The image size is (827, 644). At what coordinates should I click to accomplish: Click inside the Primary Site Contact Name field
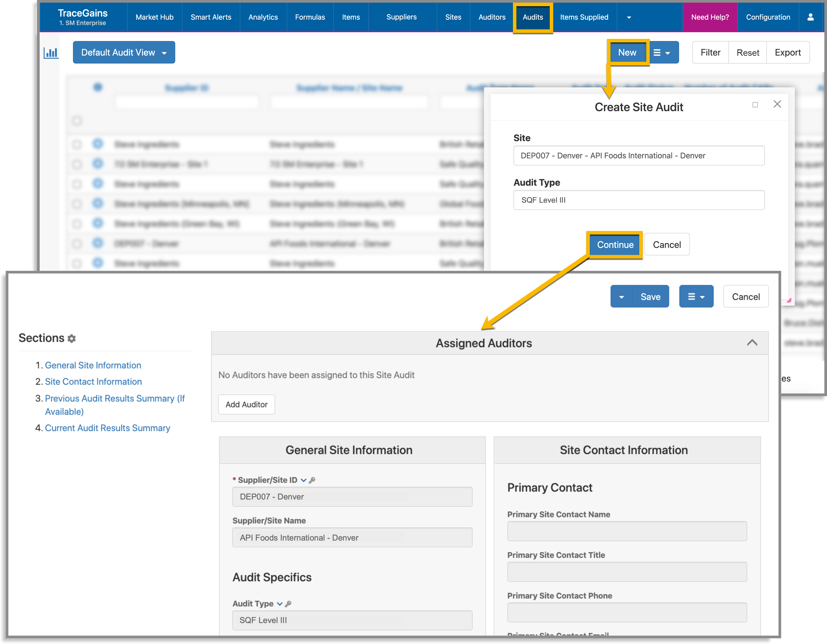[x=626, y=531]
